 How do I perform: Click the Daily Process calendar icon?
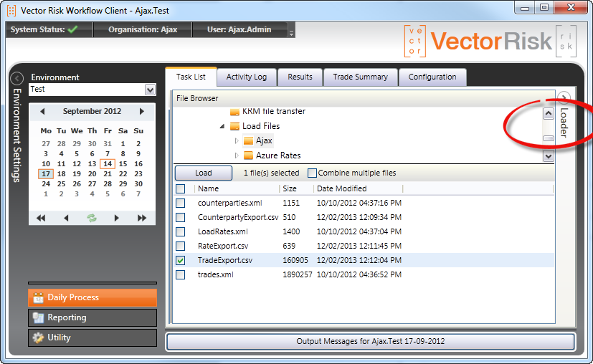38,298
